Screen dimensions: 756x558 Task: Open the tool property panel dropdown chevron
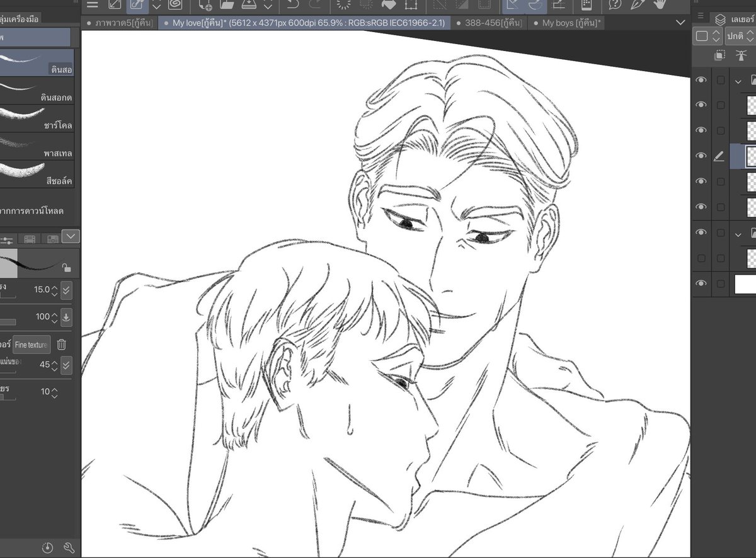(71, 237)
